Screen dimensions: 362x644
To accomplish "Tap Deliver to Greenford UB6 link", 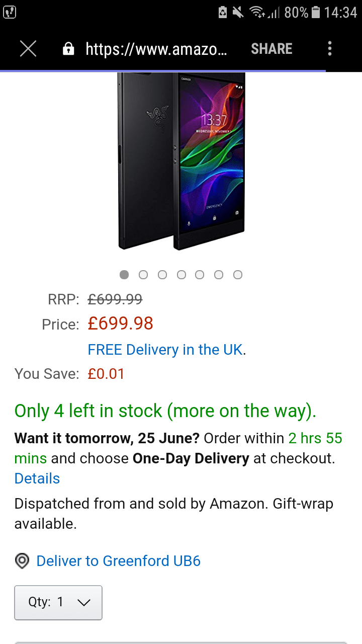I will click(x=119, y=561).
